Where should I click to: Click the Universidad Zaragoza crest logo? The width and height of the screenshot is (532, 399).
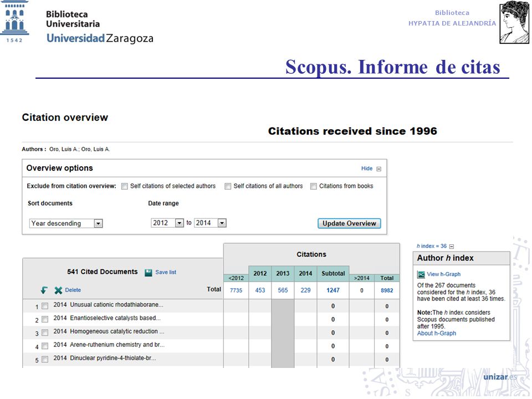click(14, 22)
